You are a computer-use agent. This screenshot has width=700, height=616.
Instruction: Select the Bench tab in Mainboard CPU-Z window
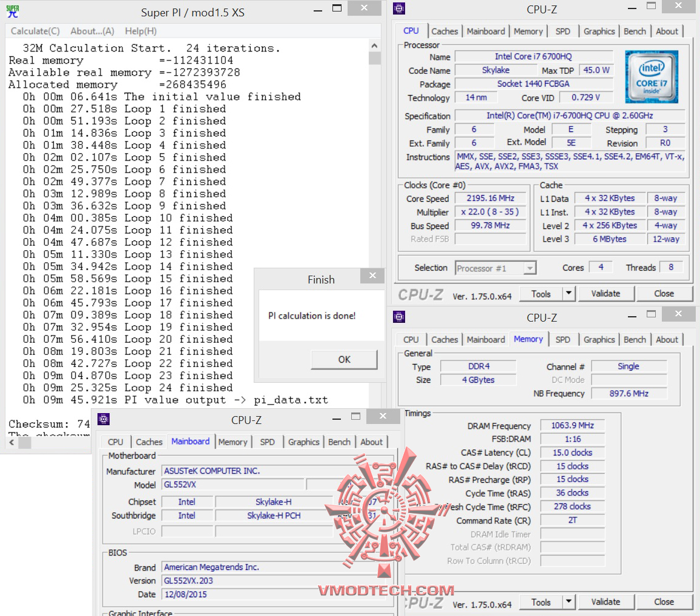pos(339,442)
